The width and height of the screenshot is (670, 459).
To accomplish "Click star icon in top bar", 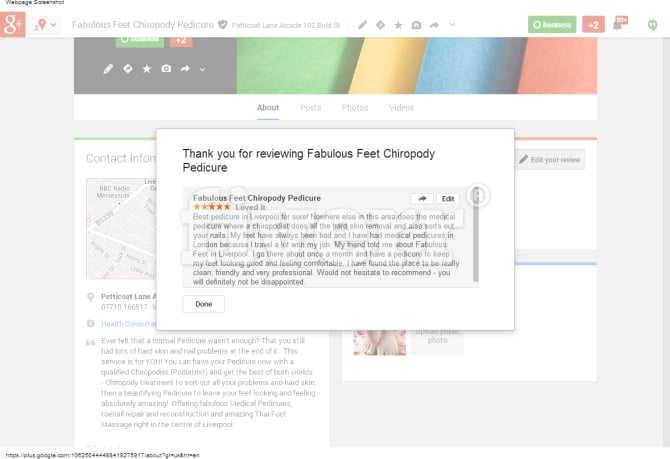I will 398,25.
